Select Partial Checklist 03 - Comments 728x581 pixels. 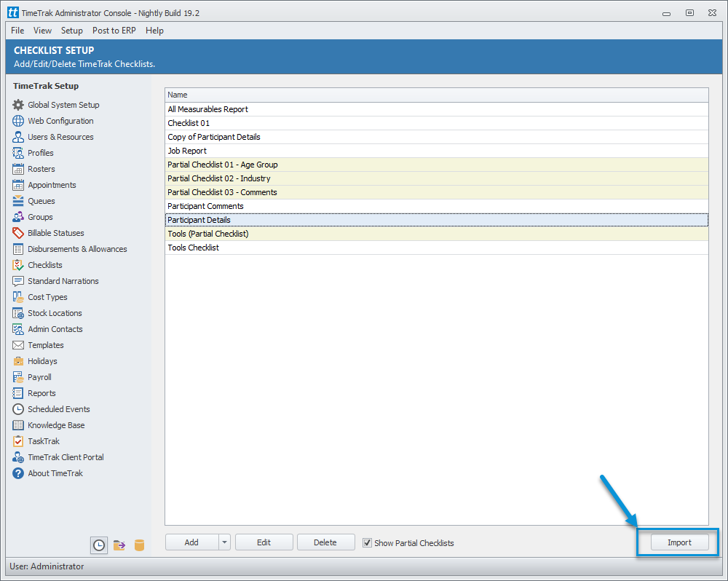[436, 192]
